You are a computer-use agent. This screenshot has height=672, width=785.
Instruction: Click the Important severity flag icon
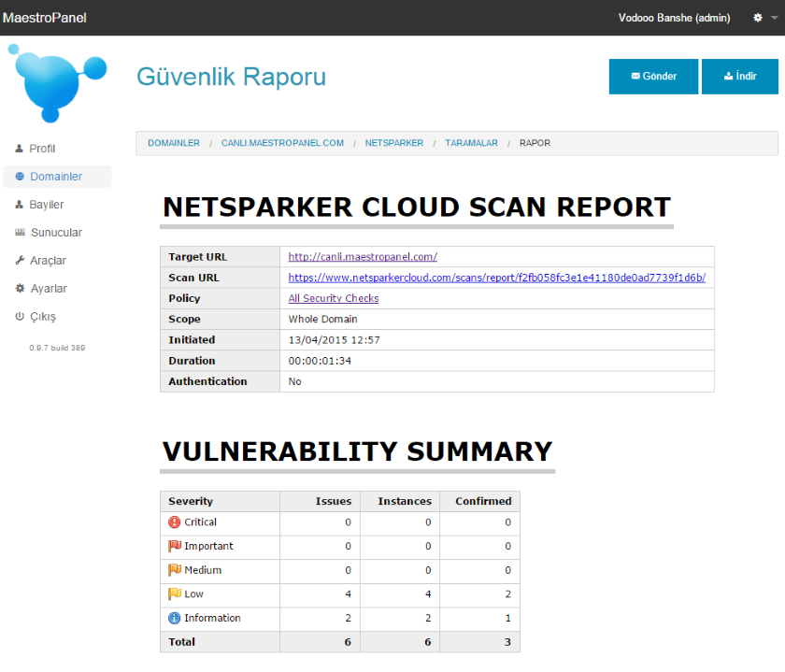[x=175, y=546]
